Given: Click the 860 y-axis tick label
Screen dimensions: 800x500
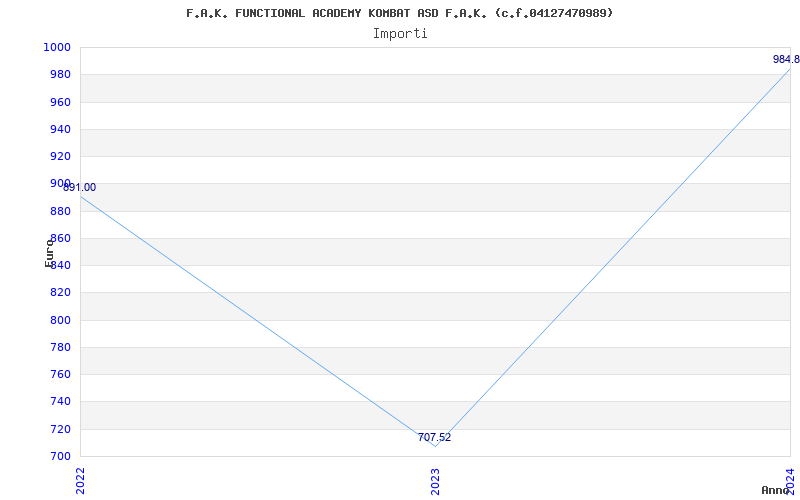Looking at the screenshot, I should [60, 238].
